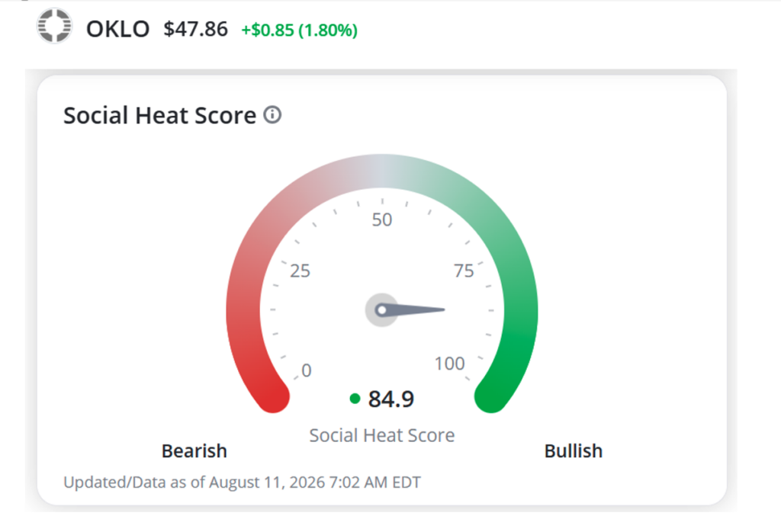Viewport: 781px width, 532px height.
Task: Select the OKLO ticker symbol text
Action: point(117,30)
